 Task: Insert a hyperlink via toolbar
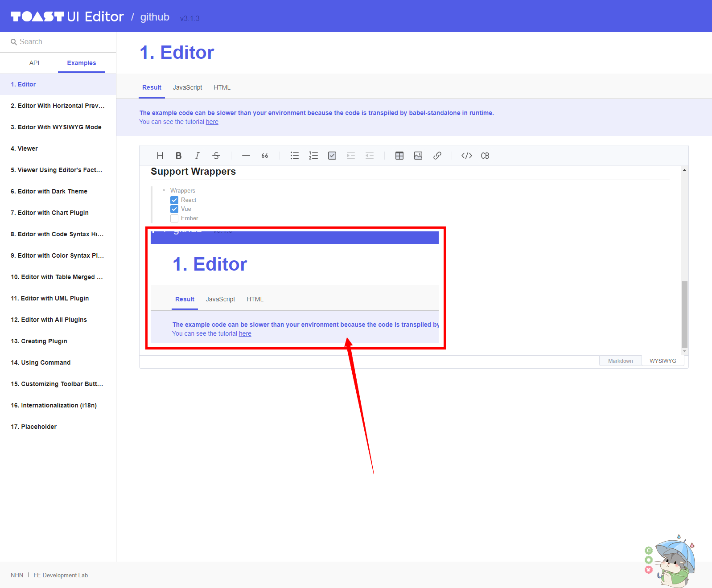[437, 156]
